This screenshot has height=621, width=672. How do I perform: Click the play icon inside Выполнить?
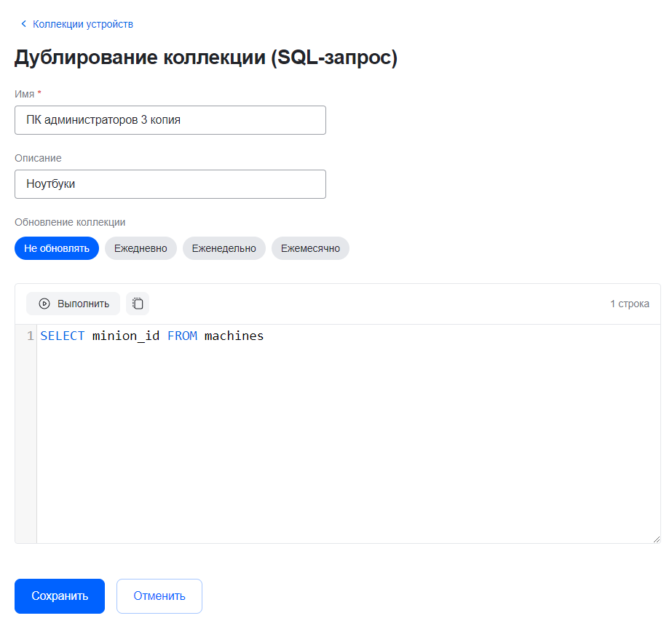click(44, 304)
